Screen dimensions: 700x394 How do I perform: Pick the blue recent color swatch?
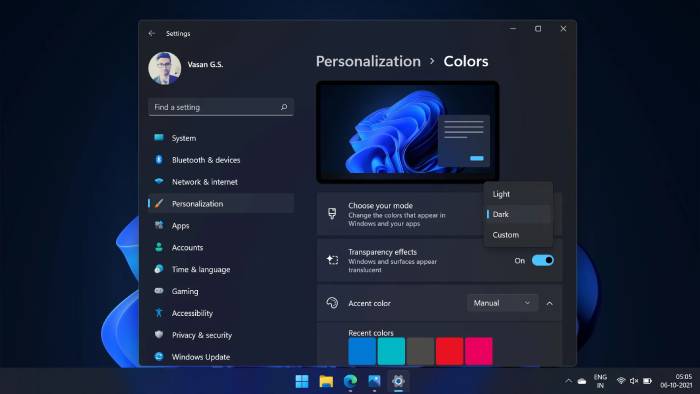[x=362, y=351]
